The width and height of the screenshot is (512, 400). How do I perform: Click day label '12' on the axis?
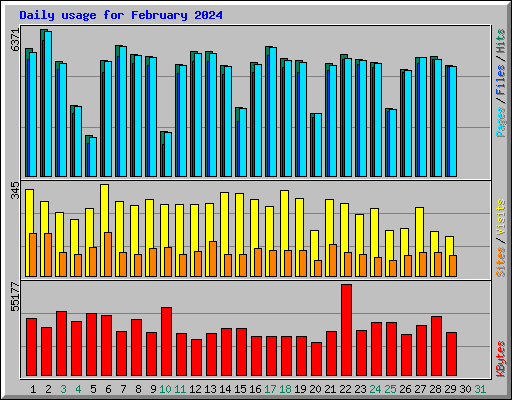[195, 389]
